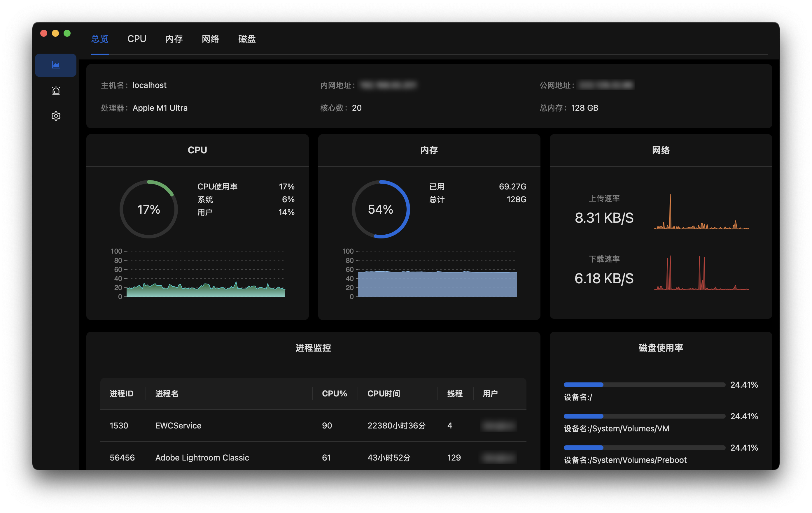Switch to the 内存 tab
Viewport: 812px width, 513px height.
click(x=174, y=39)
